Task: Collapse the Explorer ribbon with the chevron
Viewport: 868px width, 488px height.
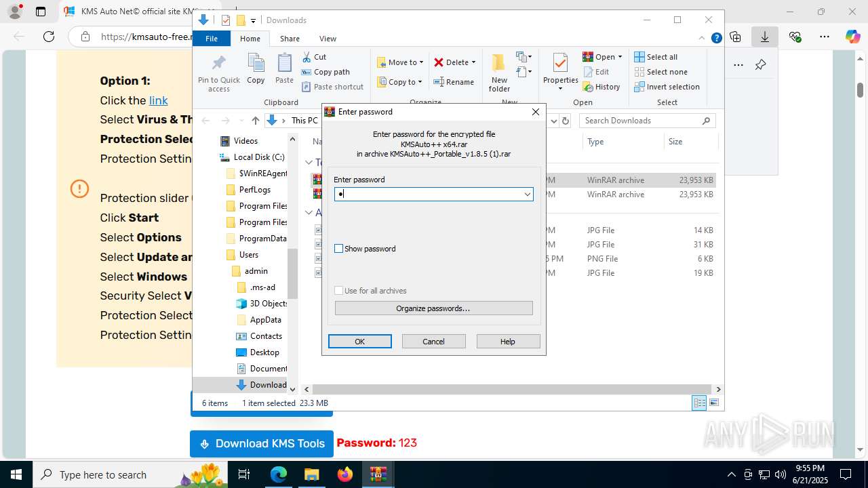Action: point(703,39)
